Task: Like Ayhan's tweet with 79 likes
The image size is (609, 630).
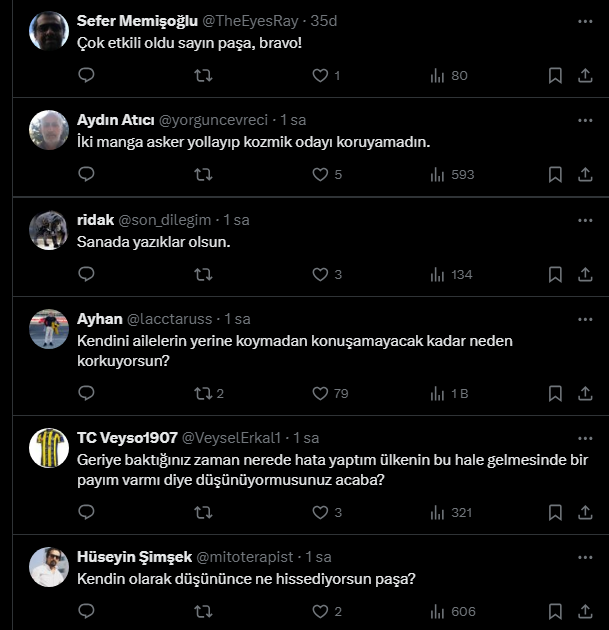Action: click(320, 393)
